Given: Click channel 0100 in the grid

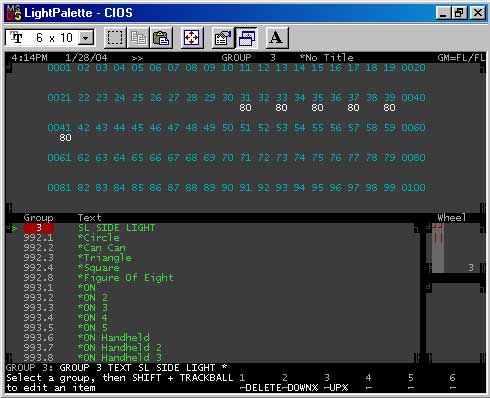Looking at the screenshot, I should coord(413,188).
